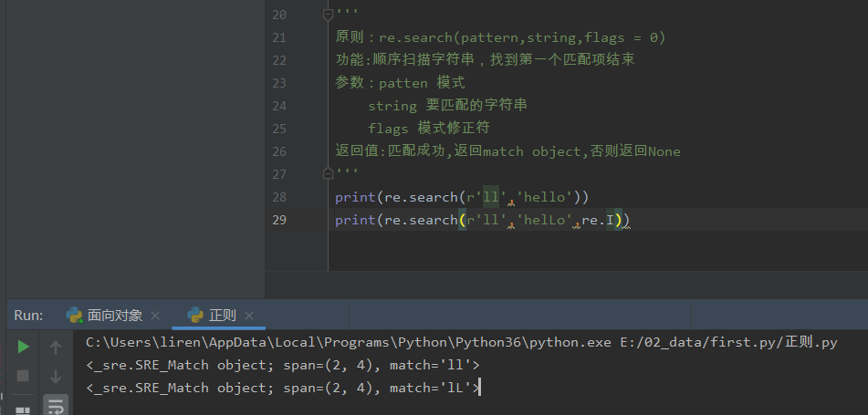The height and width of the screenshot is (415, 868).
Task: Click line number 26 in gutter
Action: click(x=279, y=151)
